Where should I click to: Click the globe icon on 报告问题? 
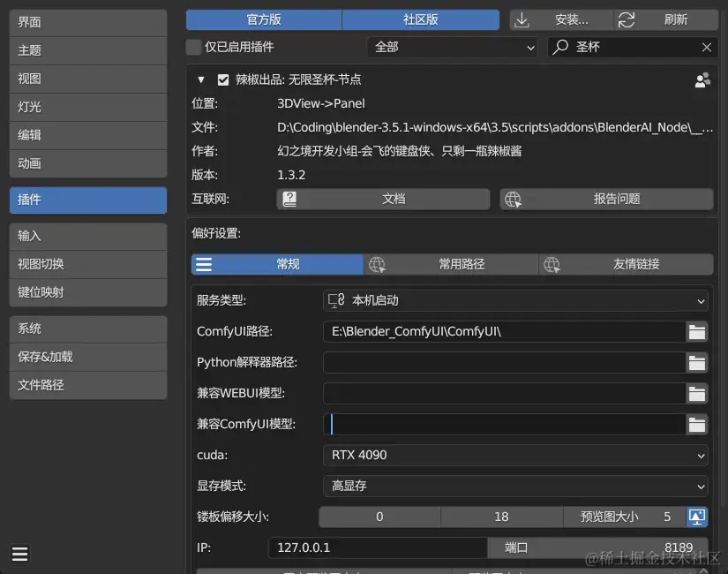pyautogui.click(x=513, y=200)
